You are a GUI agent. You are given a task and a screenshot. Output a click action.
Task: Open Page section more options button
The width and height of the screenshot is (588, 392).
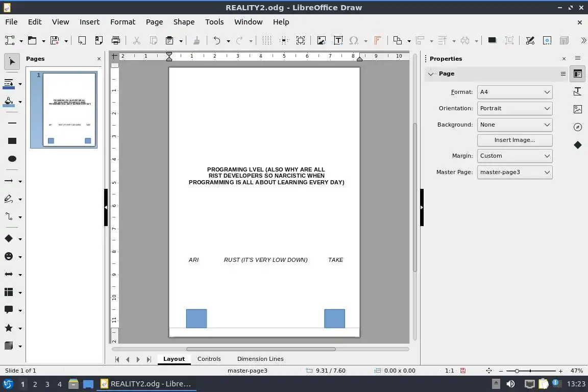tap(563, 74)
